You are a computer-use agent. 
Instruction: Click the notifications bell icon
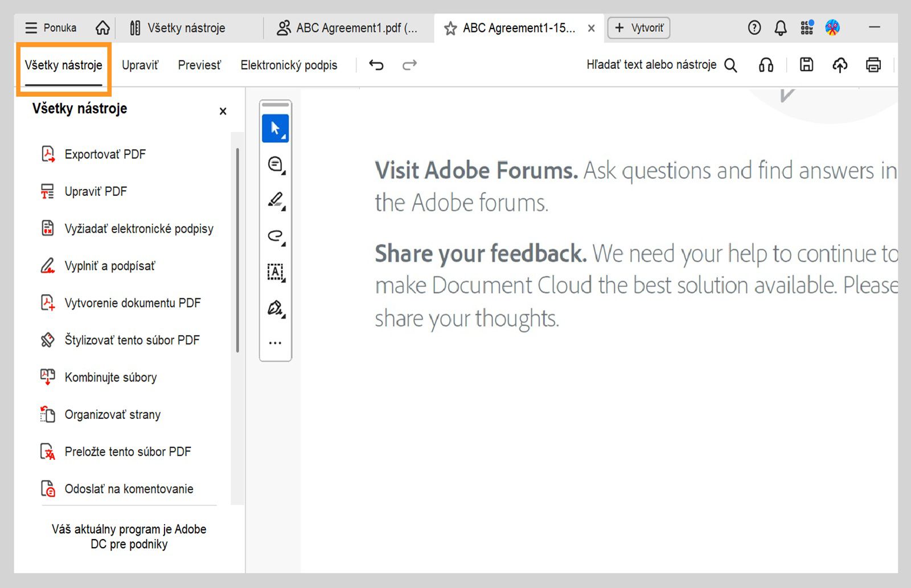point(781,27)
